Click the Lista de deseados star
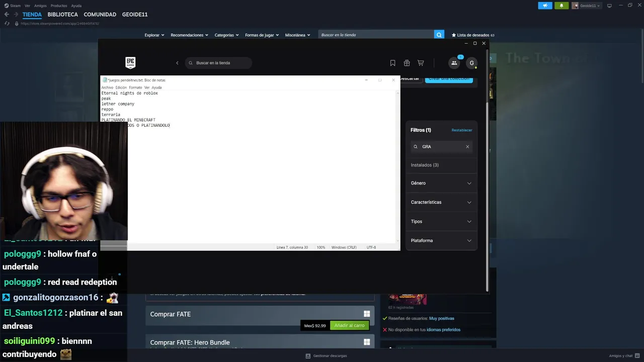Image resolution: width=644 pixels, height=362 pixels. tap(454, 35)
